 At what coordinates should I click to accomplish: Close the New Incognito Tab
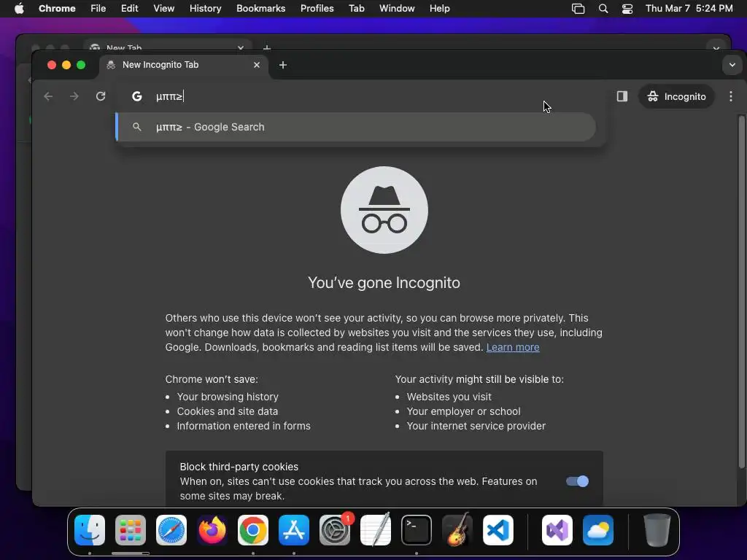click(x=257, y=65)
